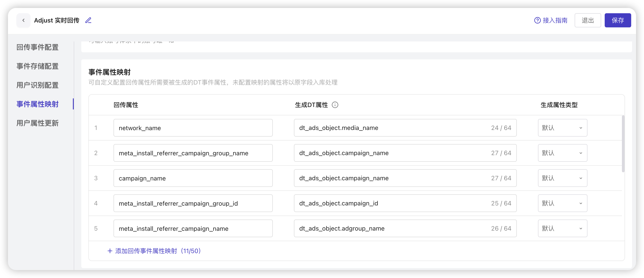Click the info icon next to 生成DT属性
The width and height of the screenshot is (644, 278).
(x=335, y=105)
